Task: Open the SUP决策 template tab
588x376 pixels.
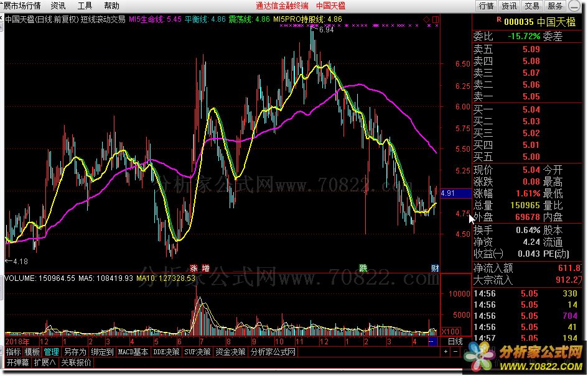Action: [197, 352]
